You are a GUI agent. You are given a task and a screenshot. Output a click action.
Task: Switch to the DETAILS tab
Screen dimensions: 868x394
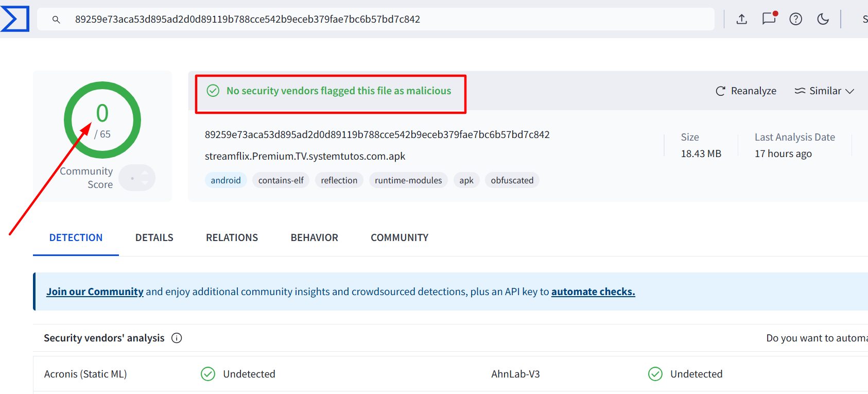154,237
